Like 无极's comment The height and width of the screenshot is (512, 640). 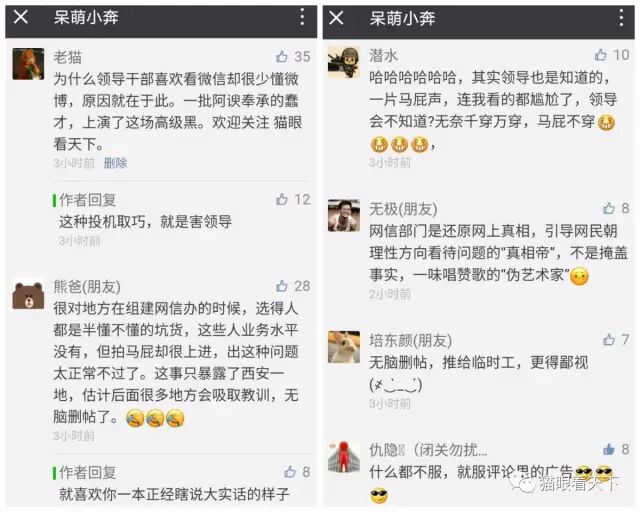click(609, 208)
